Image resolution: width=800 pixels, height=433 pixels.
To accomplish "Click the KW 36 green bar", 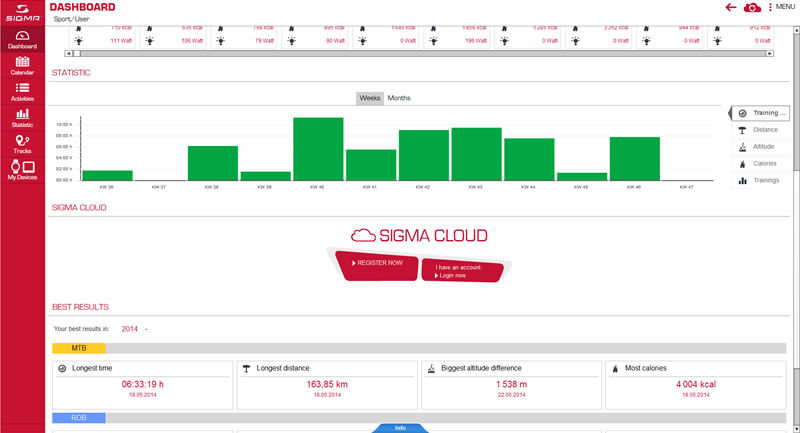I will pos(107,175).
